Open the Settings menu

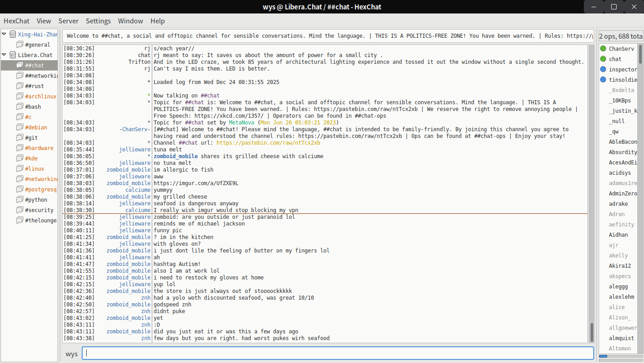coord(98,21)
